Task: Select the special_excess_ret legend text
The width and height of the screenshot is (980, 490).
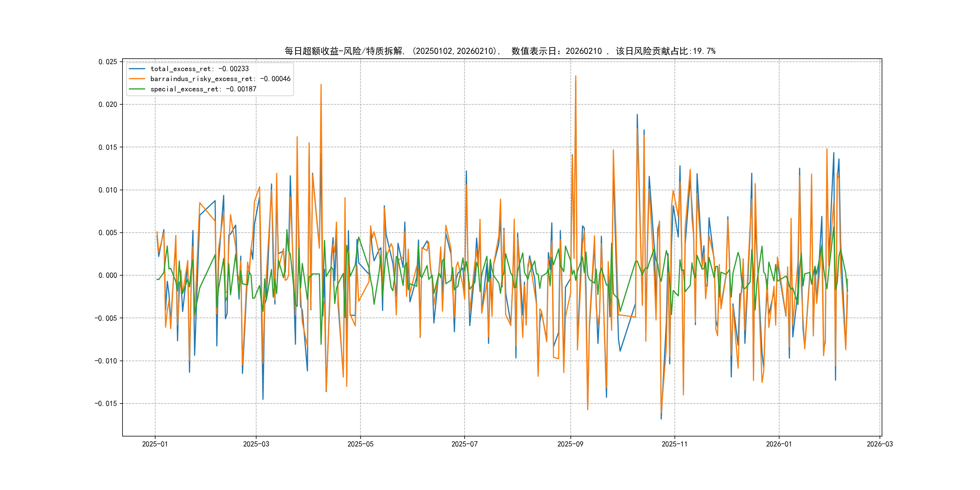Action: tap(203, 89)
